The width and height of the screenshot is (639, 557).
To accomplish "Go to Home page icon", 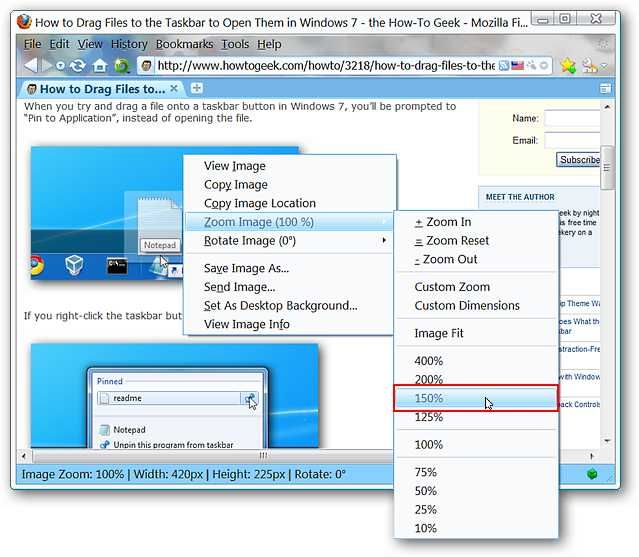I will click(99, 65).
